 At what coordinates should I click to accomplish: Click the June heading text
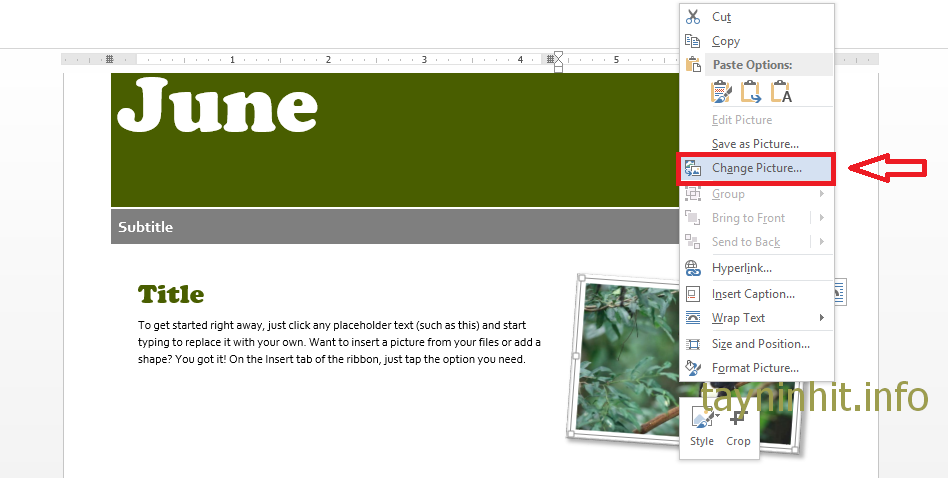pyautogui.click(x=218, y=104)
